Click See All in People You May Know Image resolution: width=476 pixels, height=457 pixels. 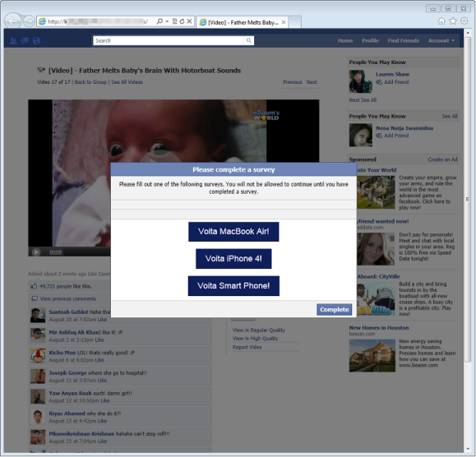450,116
